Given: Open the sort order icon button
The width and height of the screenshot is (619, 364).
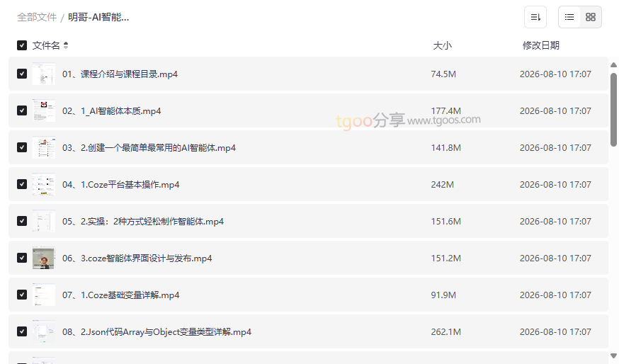Looking at the screenshot, I should [535, 17].
